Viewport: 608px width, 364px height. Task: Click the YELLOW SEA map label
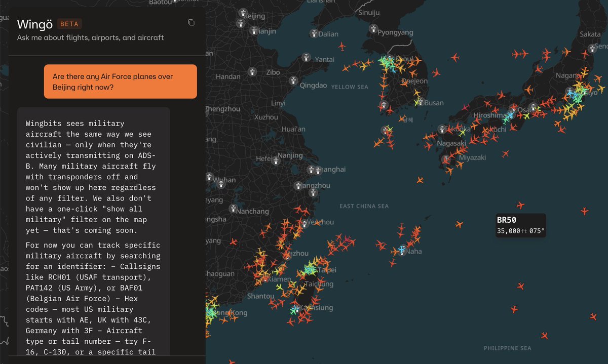point(350,87)
